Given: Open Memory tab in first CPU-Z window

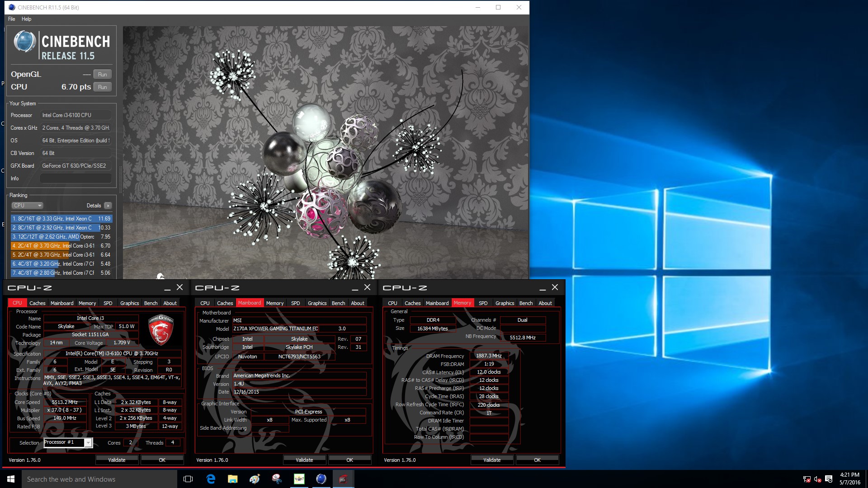Looking at the screenshot, I should pos(87,303).
